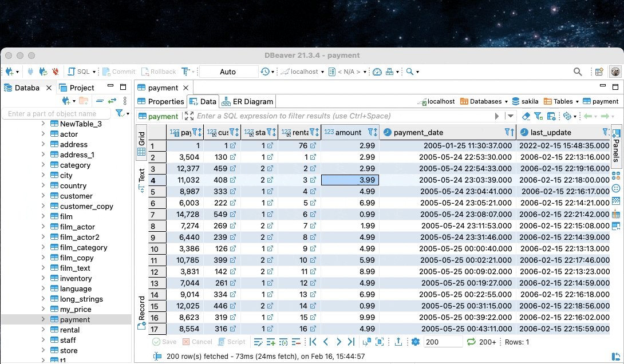Jump to the first row

click(313, 342)
